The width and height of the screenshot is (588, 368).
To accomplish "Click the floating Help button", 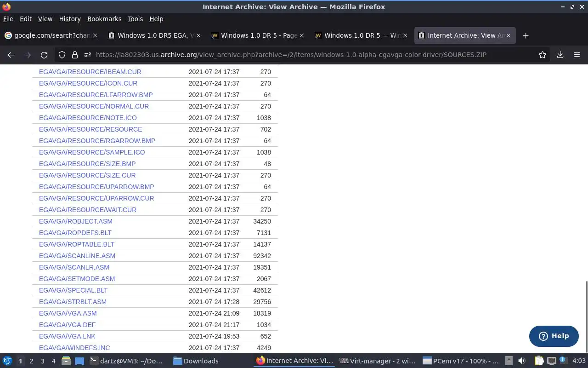I will pyautogui.click(x=554, y=336).
